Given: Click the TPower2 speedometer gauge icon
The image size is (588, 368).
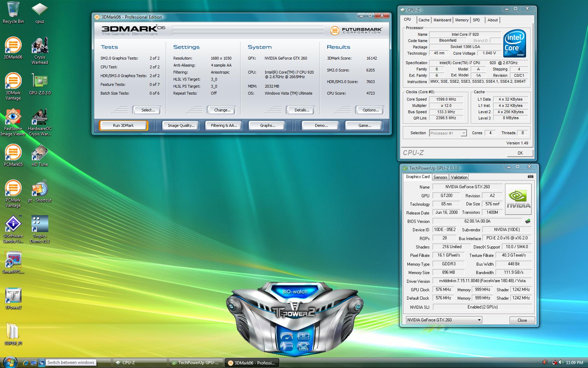Looking at the screenshot, I should [x=286, y=336].
